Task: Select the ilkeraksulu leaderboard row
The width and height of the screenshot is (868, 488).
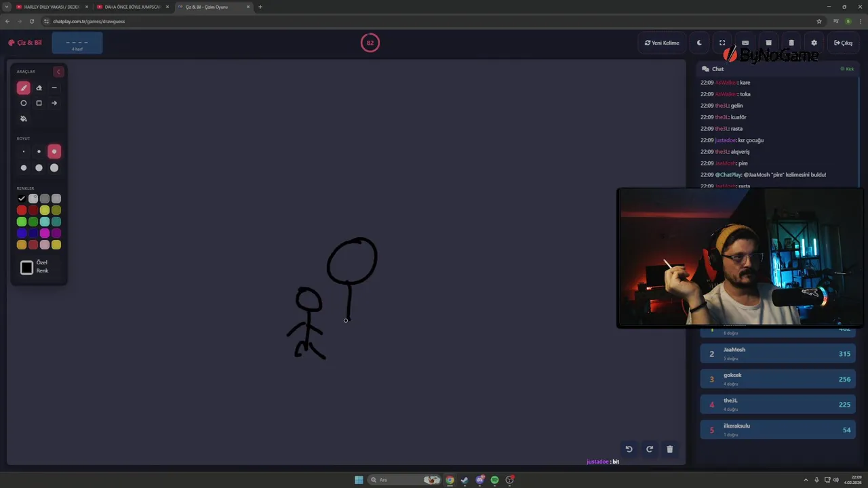Action: click(778, 430)
